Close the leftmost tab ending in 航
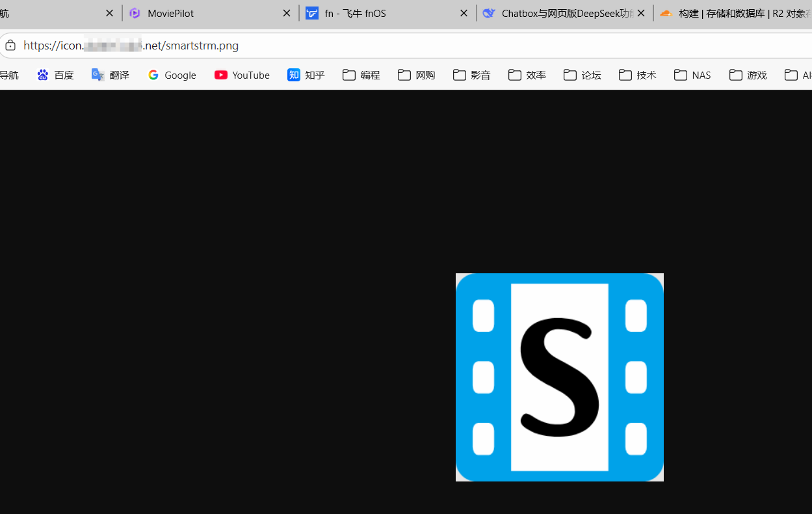Viewport: 812px width, 514px height. pyautogui.click(x=109, y=13)
